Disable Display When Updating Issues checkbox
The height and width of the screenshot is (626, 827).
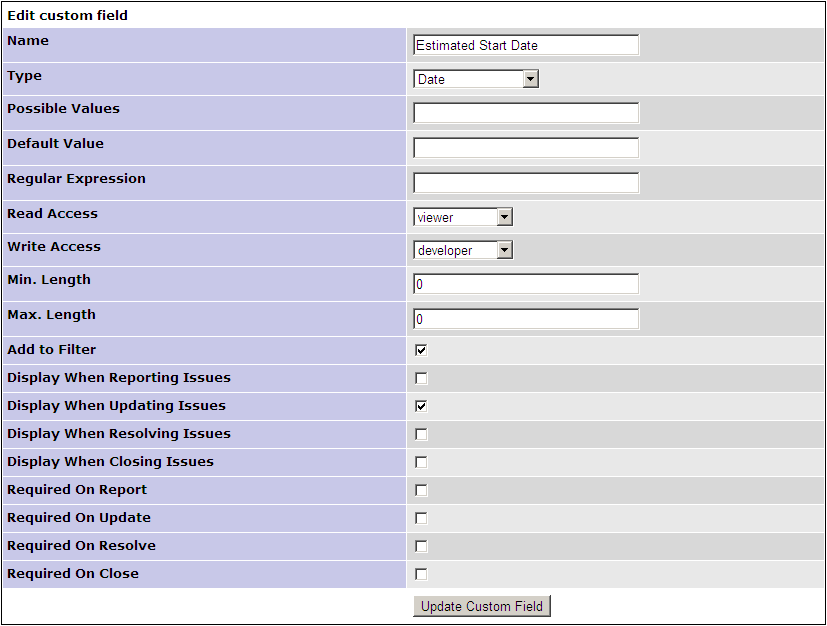click(421, 406)
